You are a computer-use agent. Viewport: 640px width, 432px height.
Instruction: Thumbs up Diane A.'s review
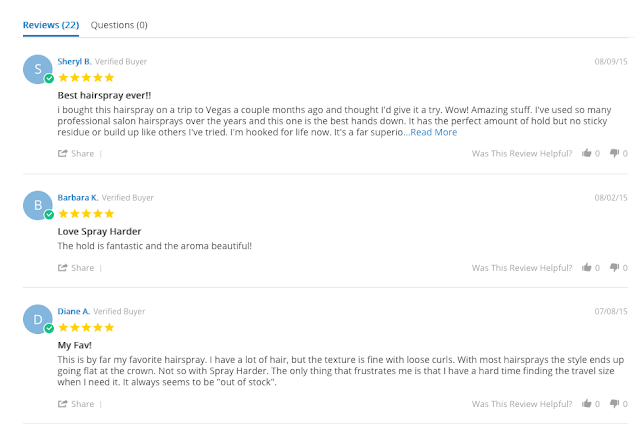[587, 404]
